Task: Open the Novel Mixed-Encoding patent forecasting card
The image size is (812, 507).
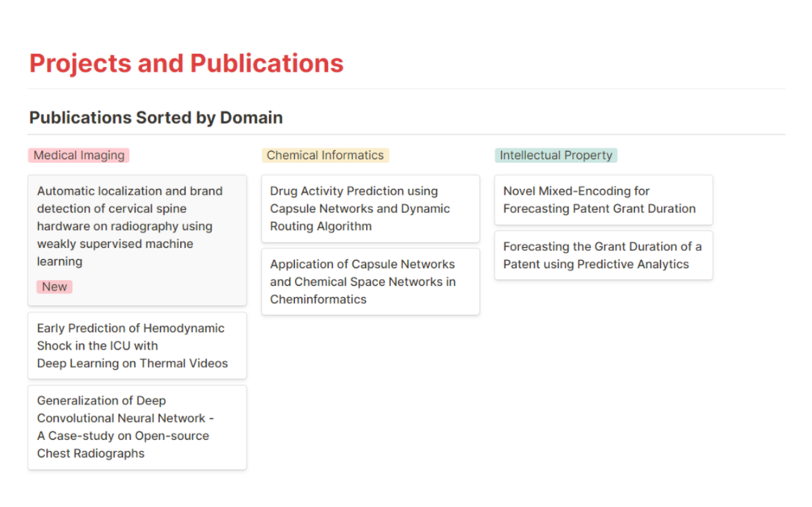Action: pos(604,199)
